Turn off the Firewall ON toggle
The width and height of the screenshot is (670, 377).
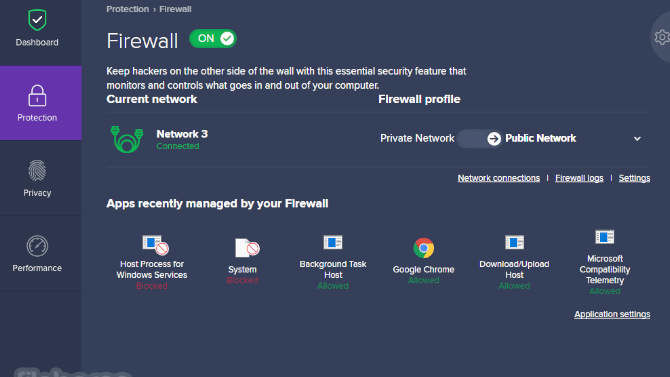(213, 39)
